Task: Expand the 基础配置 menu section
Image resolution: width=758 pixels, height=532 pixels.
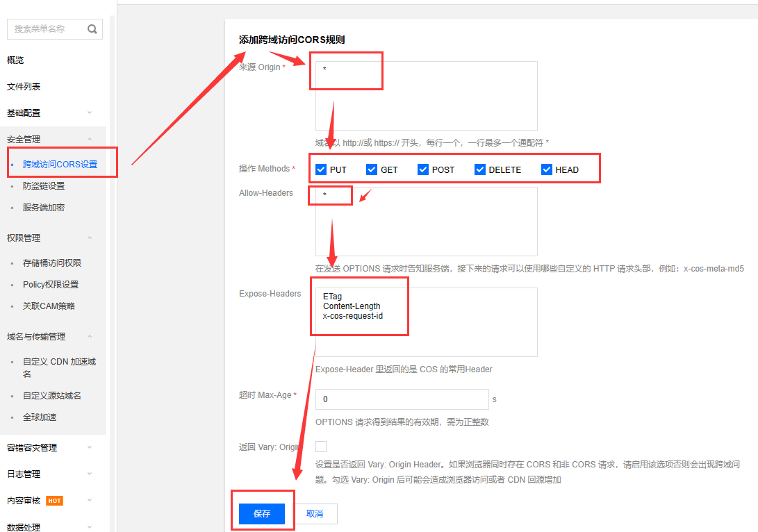Action: [52, 113]
